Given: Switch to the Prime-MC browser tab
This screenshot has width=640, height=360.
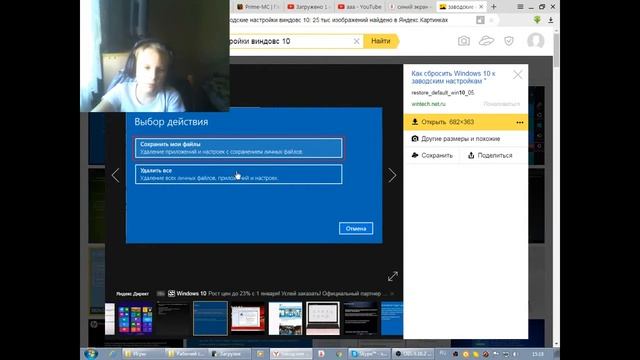Looking at the screenshot, I should click(258, 7).
